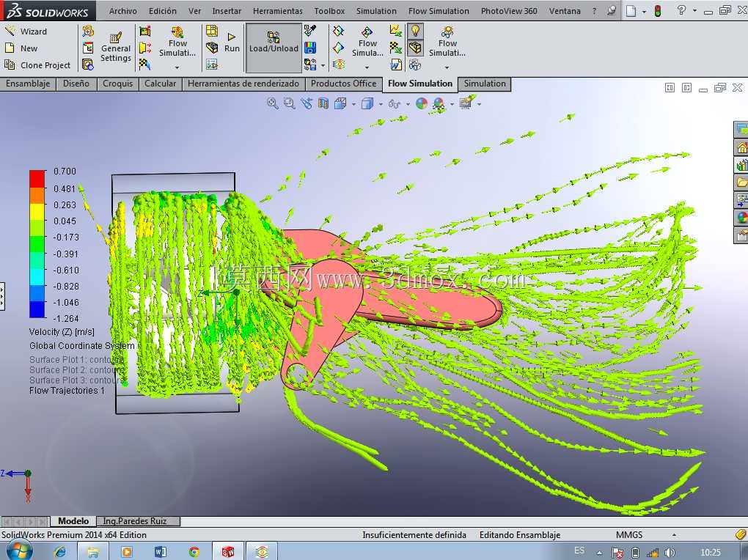
Task: Toggle the geometry display cube icon
Action: tap(416, 47)
